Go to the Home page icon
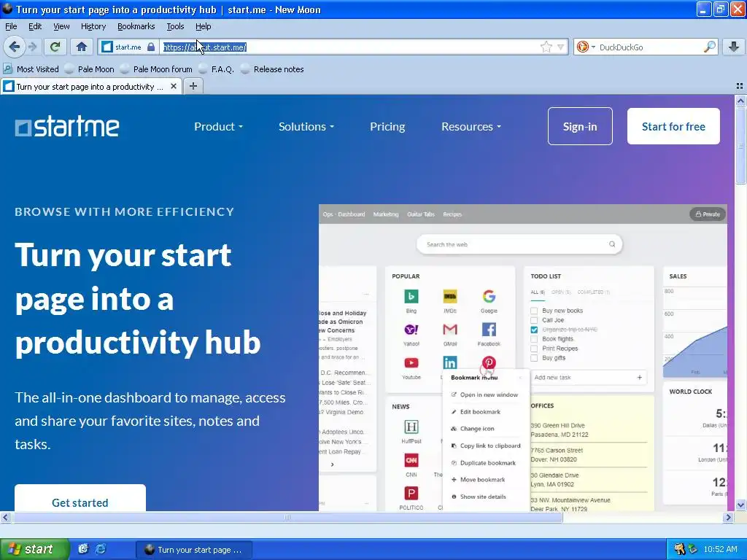 (x=82, y=47)
